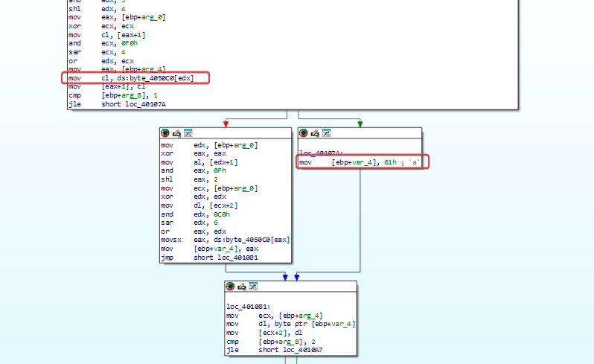Click the node color icon on the loc_401081 block
Viewport: 594px width, 364px height.
point(230,287)
